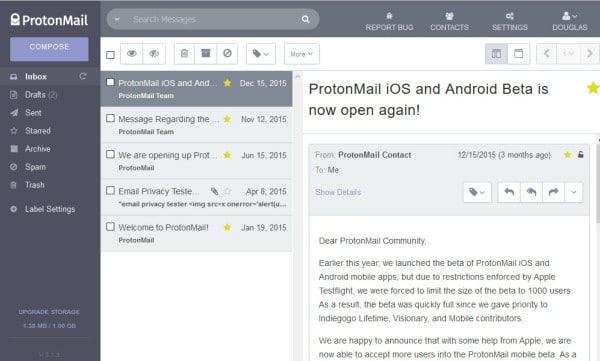Open the page number dropdown
The width and height of the screenshot is (600, 361).
(568, 54)
